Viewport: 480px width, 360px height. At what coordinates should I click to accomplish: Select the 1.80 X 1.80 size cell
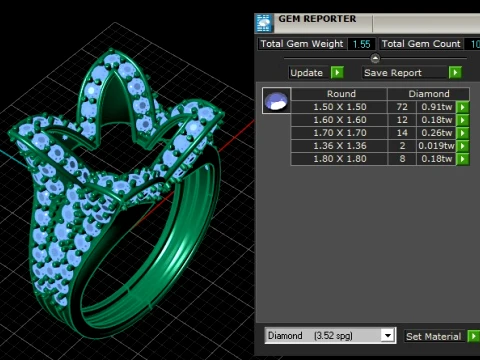click(x=340, y=159)
